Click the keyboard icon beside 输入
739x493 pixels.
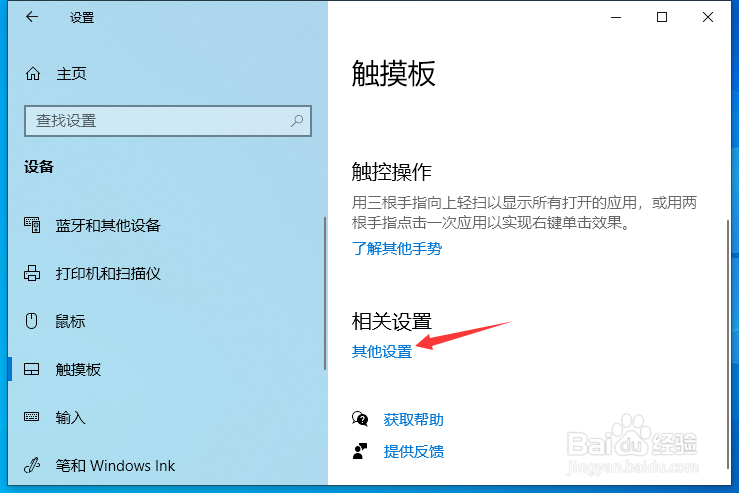pyautogui.click(x=32, y=417)
